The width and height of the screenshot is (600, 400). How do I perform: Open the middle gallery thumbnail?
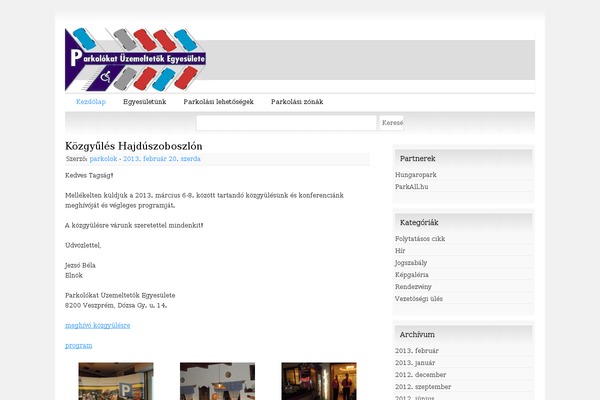[217, 381]
